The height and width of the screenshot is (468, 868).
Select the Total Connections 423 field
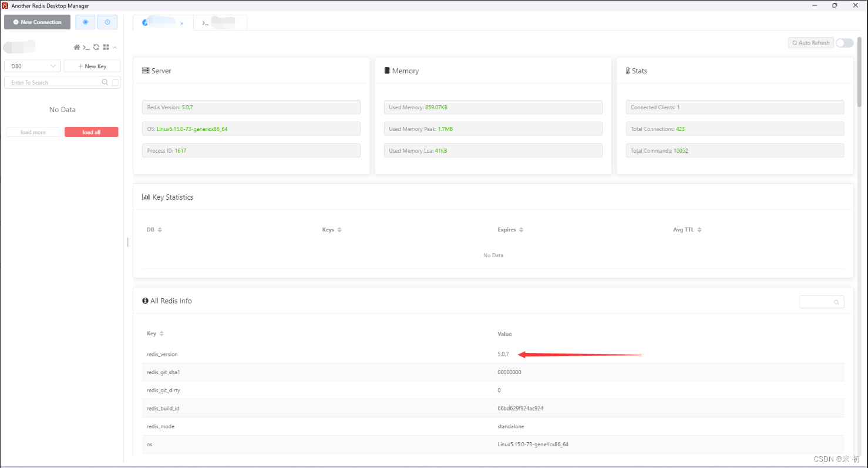735,129
